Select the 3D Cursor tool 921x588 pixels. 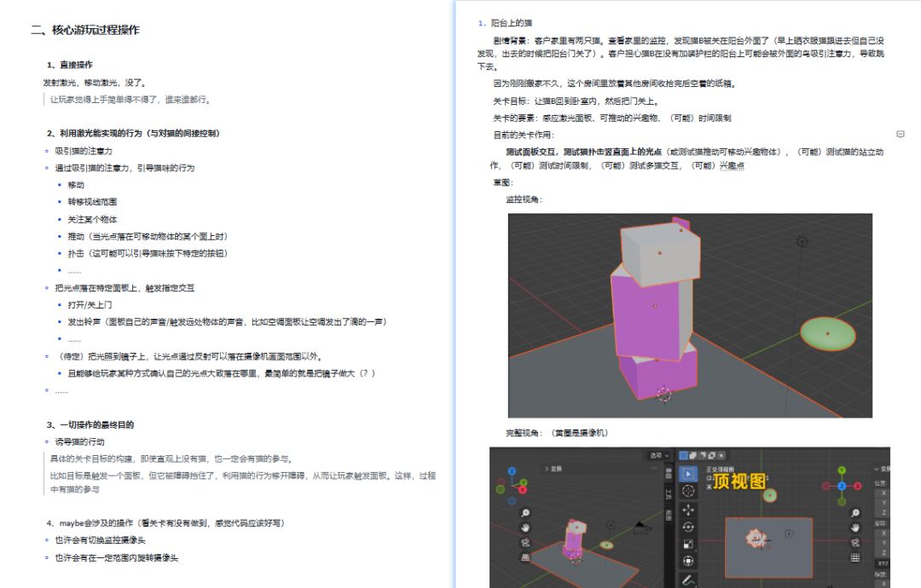pyautogui.click(x=688, y=491)
